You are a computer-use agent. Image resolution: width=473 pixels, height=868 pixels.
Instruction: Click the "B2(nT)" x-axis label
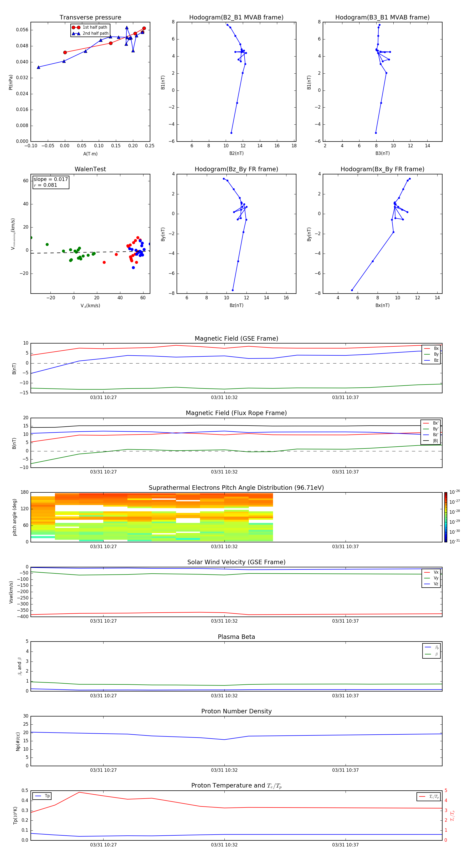236,153
